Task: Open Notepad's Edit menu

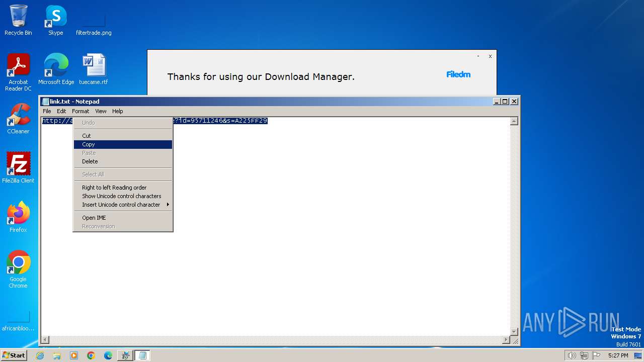Action: [61, 111]
